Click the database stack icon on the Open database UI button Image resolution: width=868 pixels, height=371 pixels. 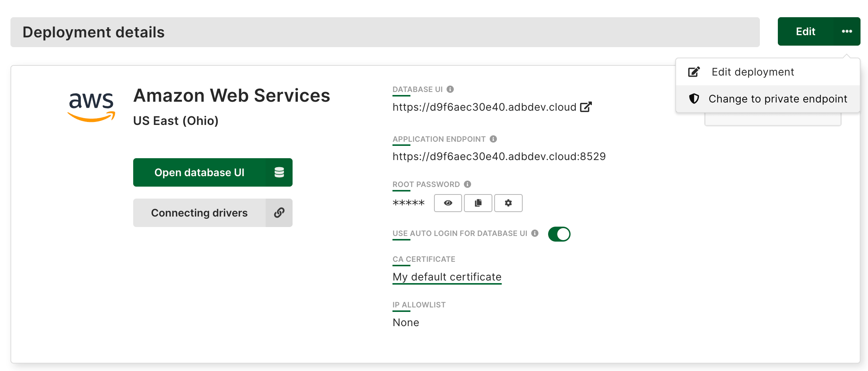[x=279, y=172]
